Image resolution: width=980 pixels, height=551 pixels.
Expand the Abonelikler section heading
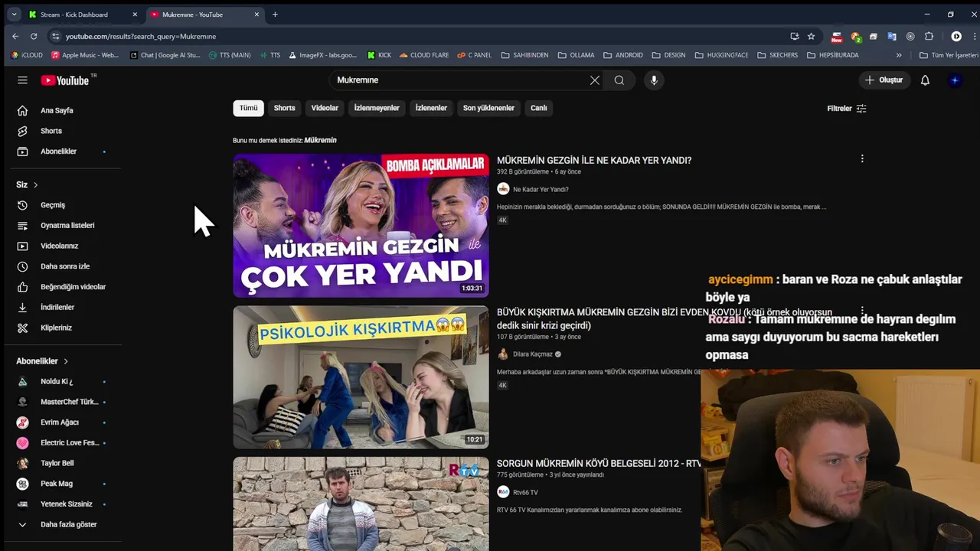pos(42,361)
